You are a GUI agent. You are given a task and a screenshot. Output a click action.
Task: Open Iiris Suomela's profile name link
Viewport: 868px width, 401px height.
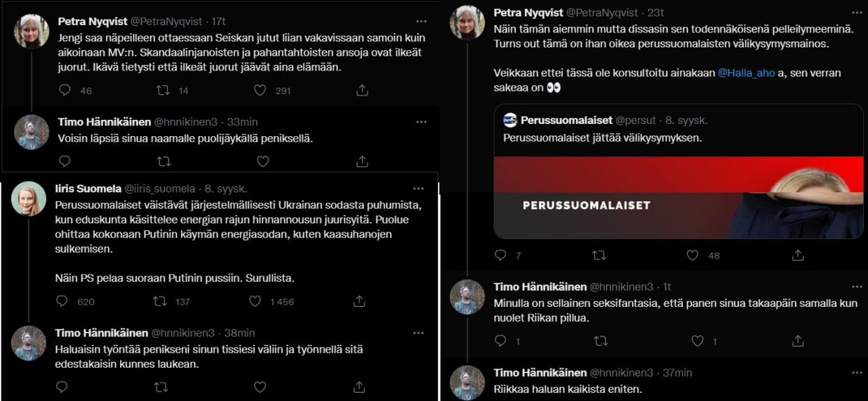click(x=88, y=188)
